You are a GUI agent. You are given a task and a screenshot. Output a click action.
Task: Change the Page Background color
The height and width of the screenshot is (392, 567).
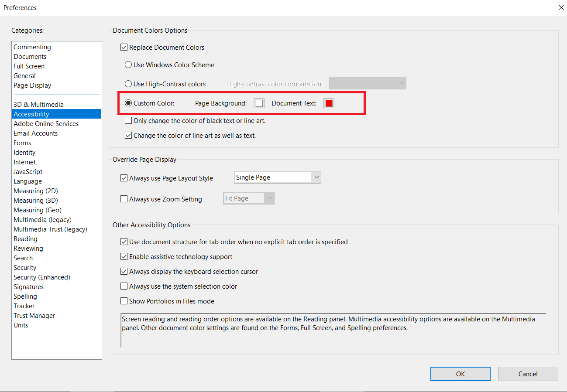[259, 103]
